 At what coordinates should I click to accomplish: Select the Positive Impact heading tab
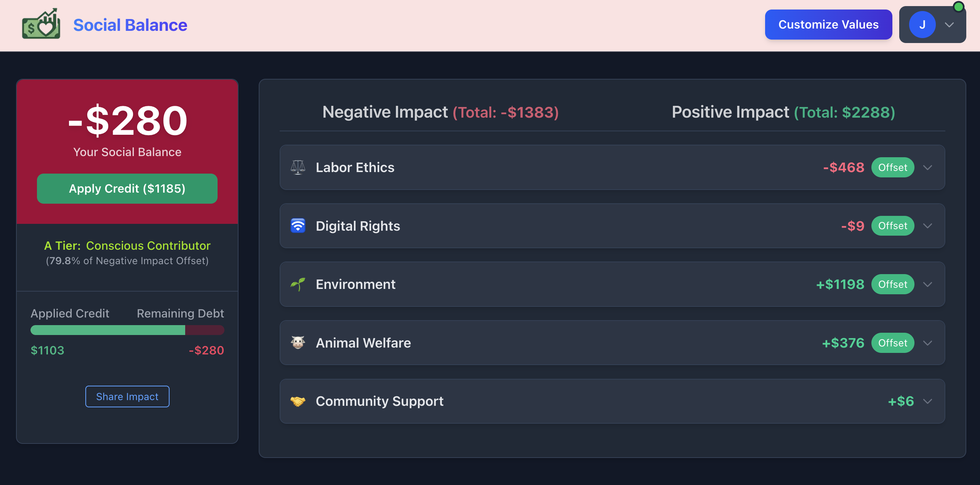coord(783,112)
